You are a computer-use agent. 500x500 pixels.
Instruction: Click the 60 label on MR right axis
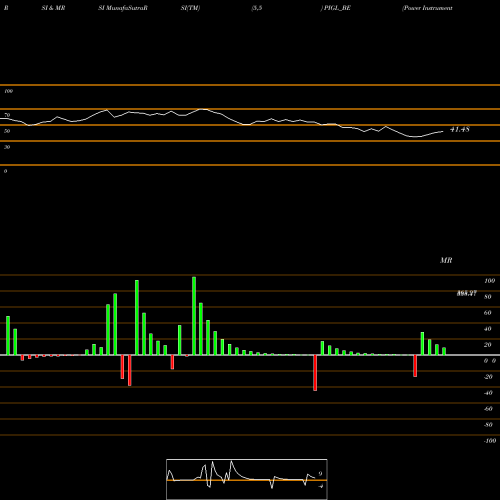488,313
